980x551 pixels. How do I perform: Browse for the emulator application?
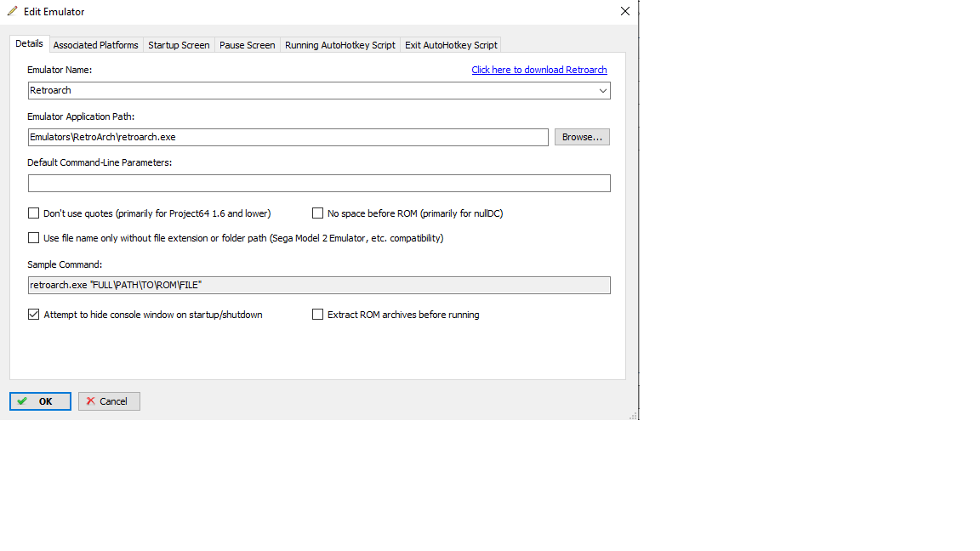(x=582, y=137)
